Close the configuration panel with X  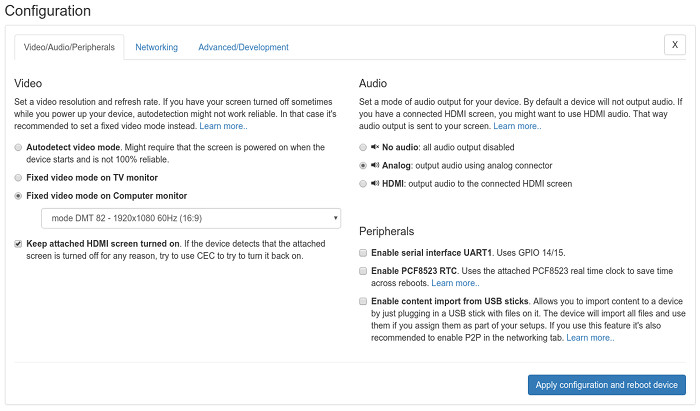(x=674, y=45)
